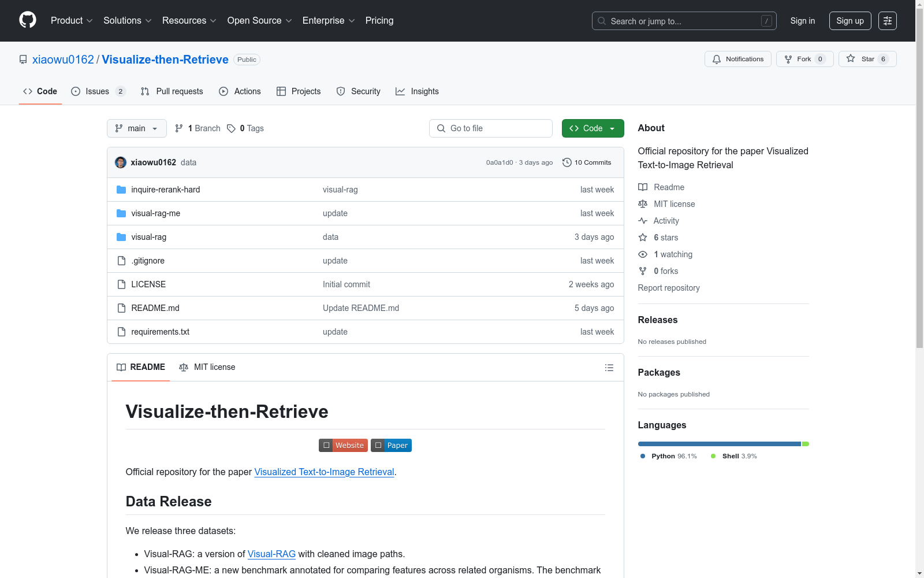Screen dimensions: 924x578
Task: Click the star icon beside 6 stars
Action: (x=643, y=238)
